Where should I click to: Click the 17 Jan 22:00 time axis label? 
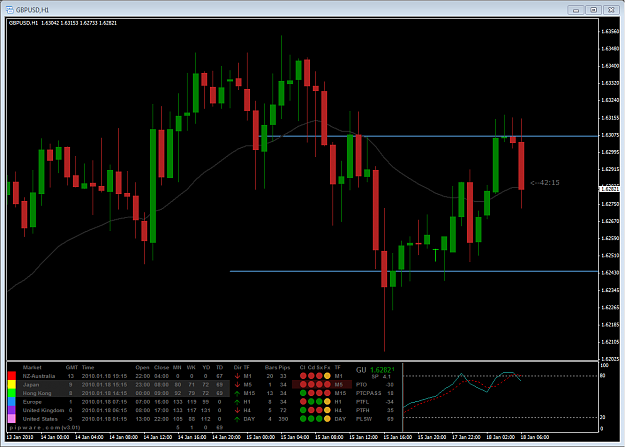point(466,437)
